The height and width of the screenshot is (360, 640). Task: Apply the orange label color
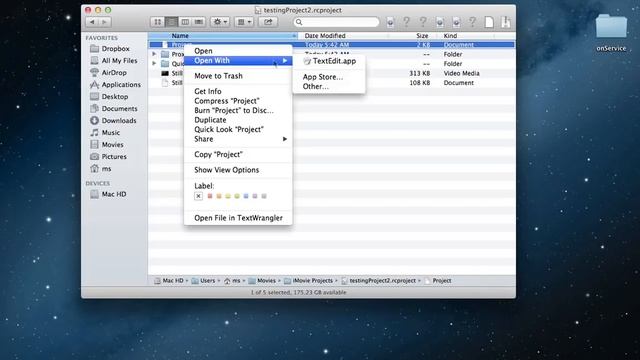[x=219, y=196]
